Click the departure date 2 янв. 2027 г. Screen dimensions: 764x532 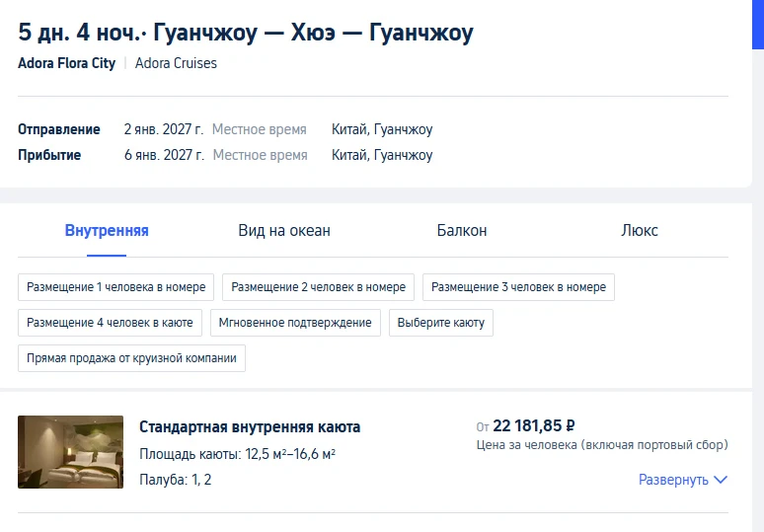(x=164, y=129)
